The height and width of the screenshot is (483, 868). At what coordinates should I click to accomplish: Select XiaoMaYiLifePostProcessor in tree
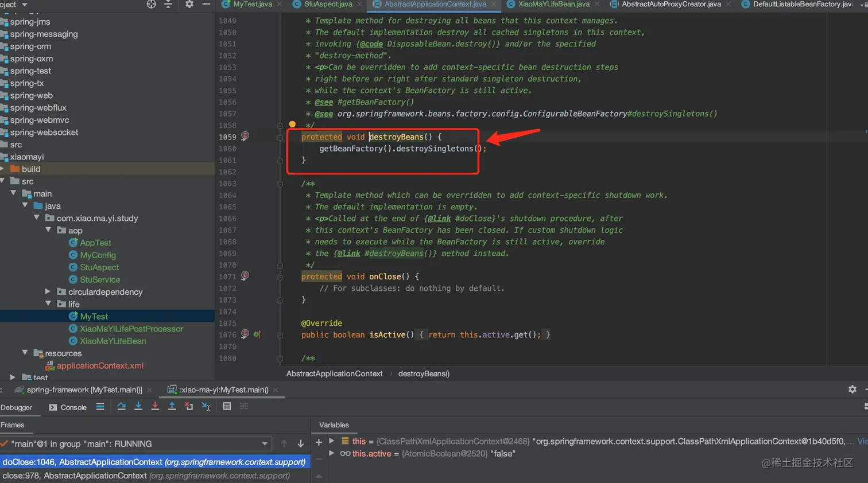pyautogui.click(x=131, y=329)
